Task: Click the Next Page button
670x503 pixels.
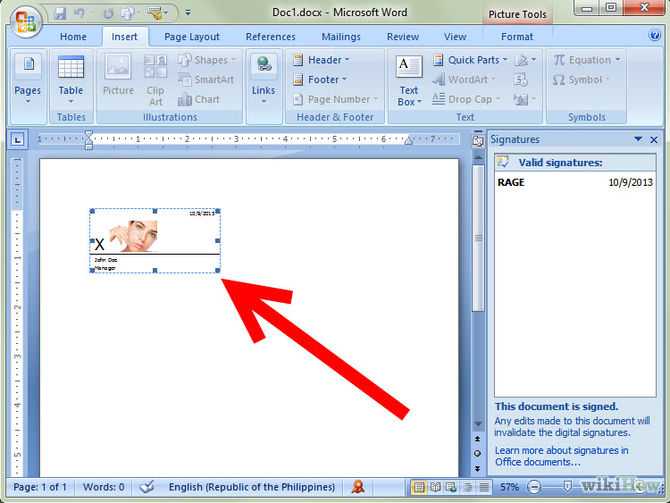Action: [478, 468]
